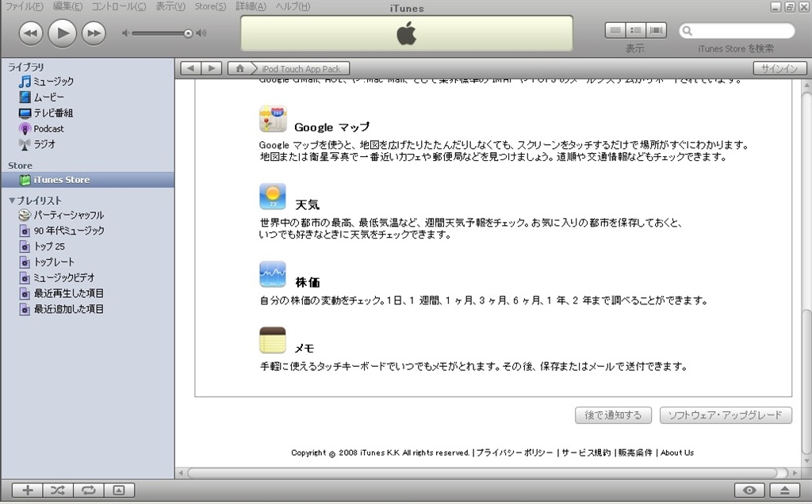
Task: Open the 編集(E) menu
Action: [x=67, y=6]
